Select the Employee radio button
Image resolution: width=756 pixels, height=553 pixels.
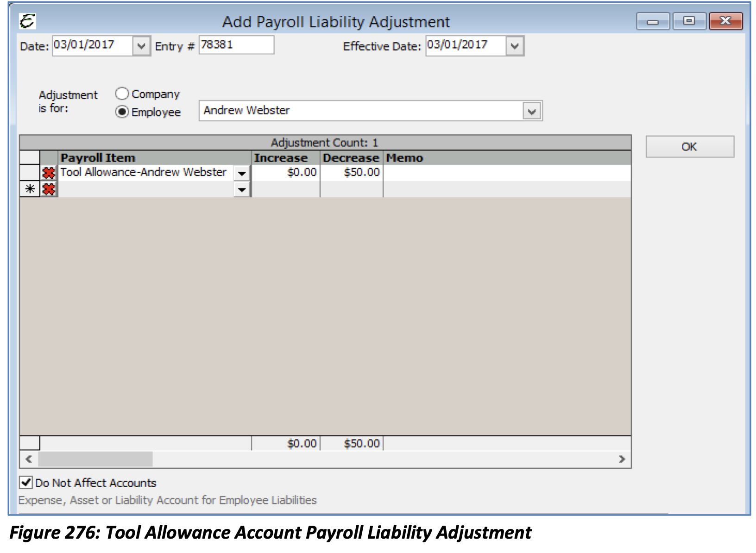pos(122,112)
